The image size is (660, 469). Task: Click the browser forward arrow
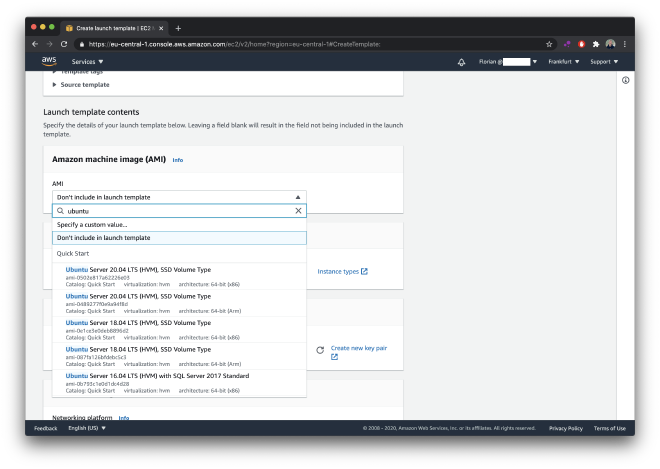tap(49, 44)
